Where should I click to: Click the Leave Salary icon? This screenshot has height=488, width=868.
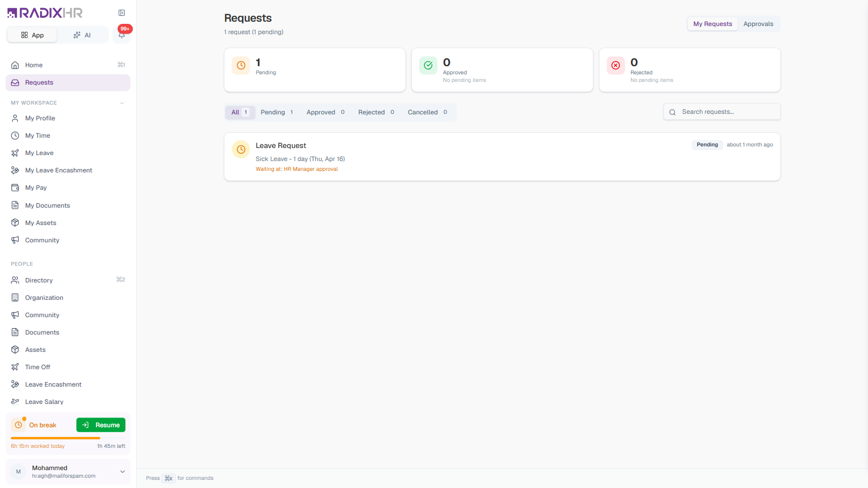coord(15,402)
